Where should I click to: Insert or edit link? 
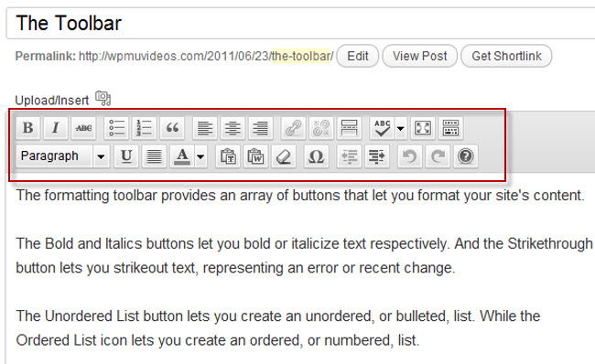293,128
